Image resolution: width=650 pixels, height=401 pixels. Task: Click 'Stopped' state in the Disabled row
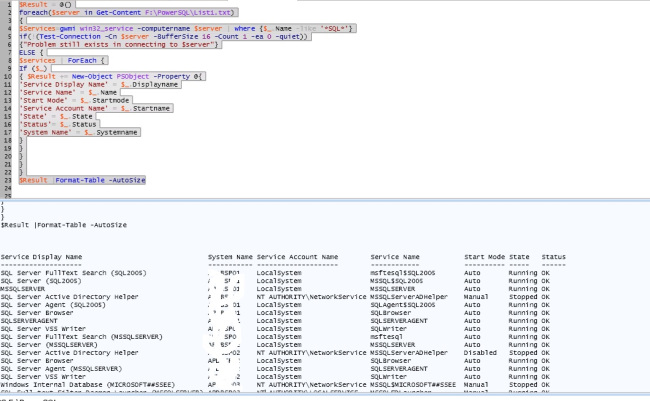[523, 353]
